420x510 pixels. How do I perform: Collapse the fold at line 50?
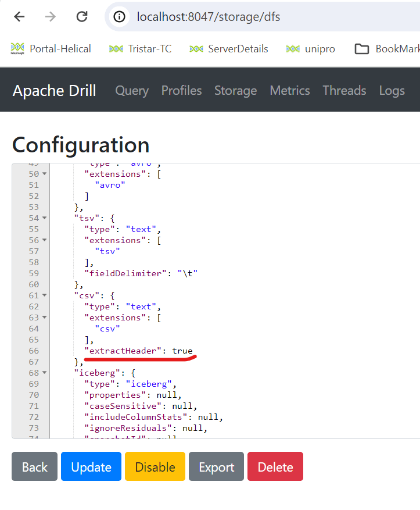(45, 174)
